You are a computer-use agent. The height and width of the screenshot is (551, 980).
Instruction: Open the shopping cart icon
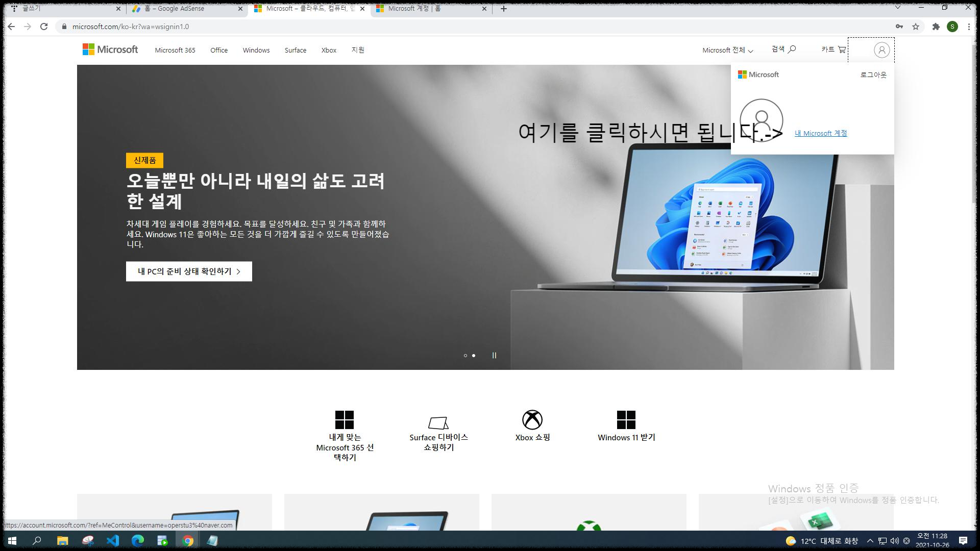[842, 49]
